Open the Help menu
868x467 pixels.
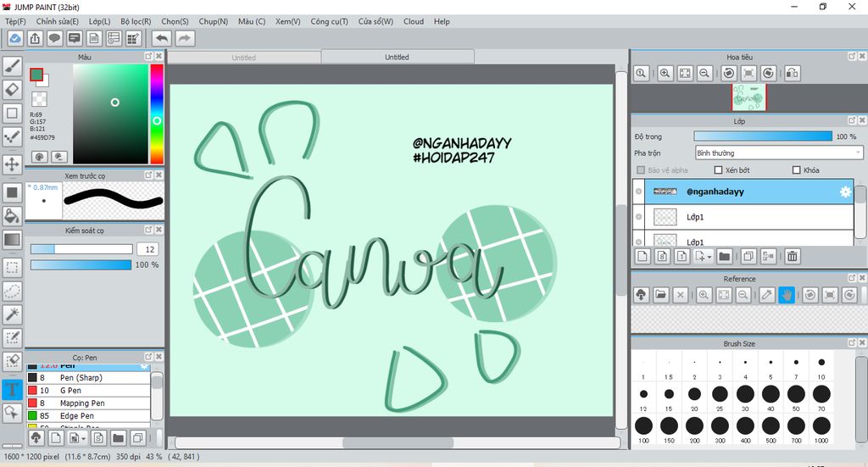point(442,21)
